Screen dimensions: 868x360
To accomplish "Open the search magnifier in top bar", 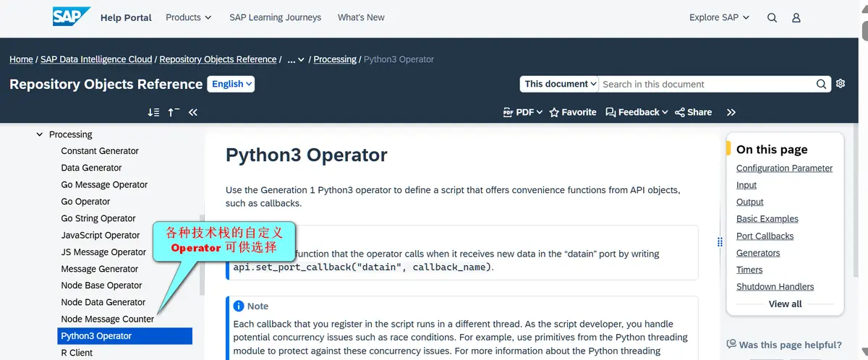I will pyautogui.click(x=773, y=17).
